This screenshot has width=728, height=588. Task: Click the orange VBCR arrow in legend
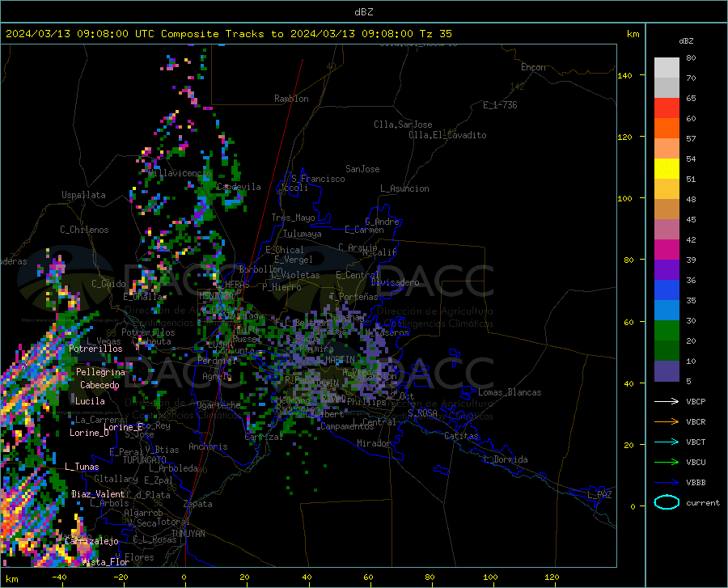(x=667, y=422)
